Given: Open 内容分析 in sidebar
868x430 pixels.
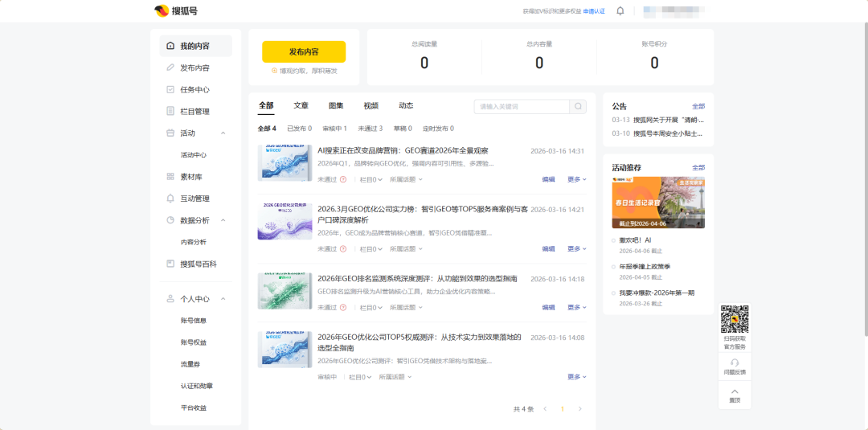Looking at the screenshot, I should point(193,243).
